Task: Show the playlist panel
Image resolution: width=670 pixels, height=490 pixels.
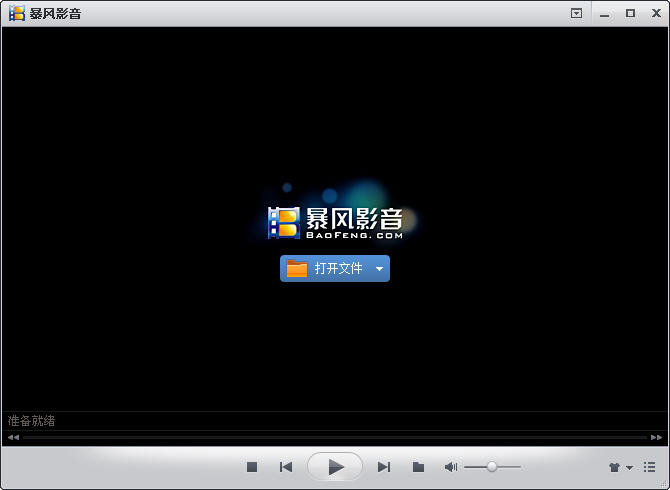Action: [649, 467]
